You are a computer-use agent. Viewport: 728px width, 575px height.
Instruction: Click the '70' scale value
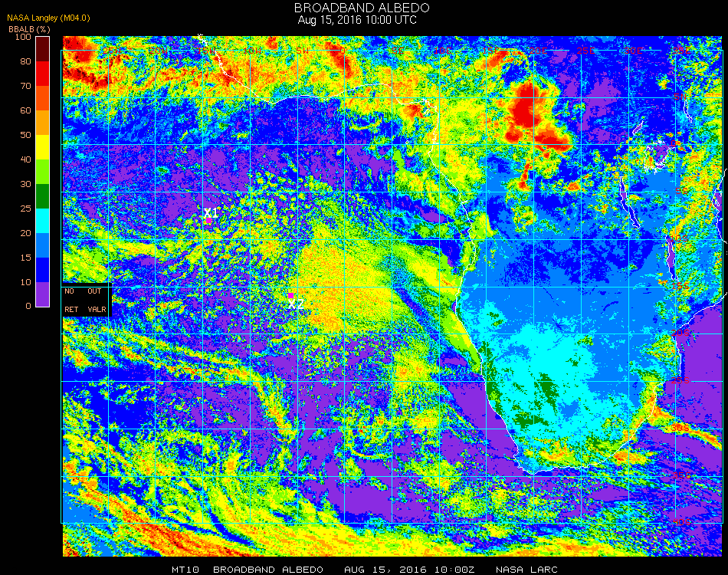coord(25,86)
